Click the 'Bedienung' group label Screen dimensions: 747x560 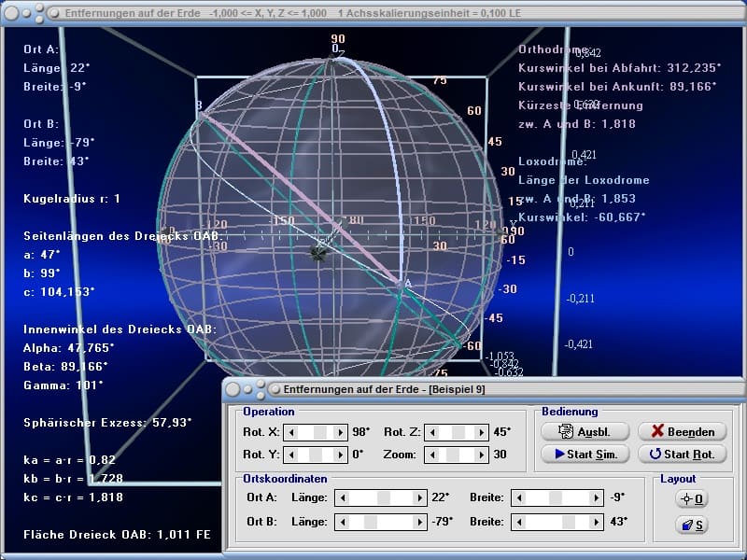click(x=570, y=412)
